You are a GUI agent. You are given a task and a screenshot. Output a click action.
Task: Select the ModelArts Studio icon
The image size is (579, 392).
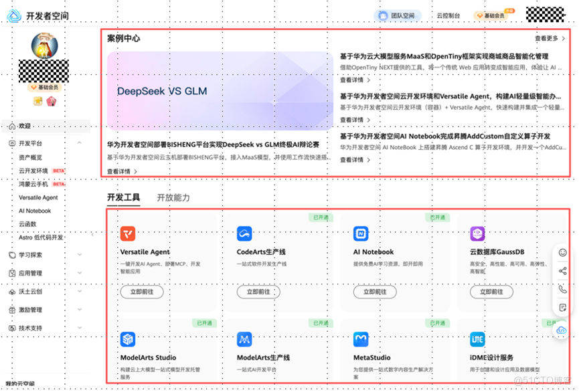[x=127, y=339]
